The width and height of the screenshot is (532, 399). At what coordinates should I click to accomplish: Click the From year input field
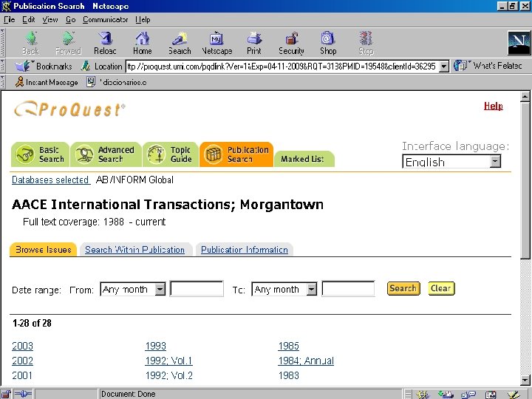[x=197, y=289]
